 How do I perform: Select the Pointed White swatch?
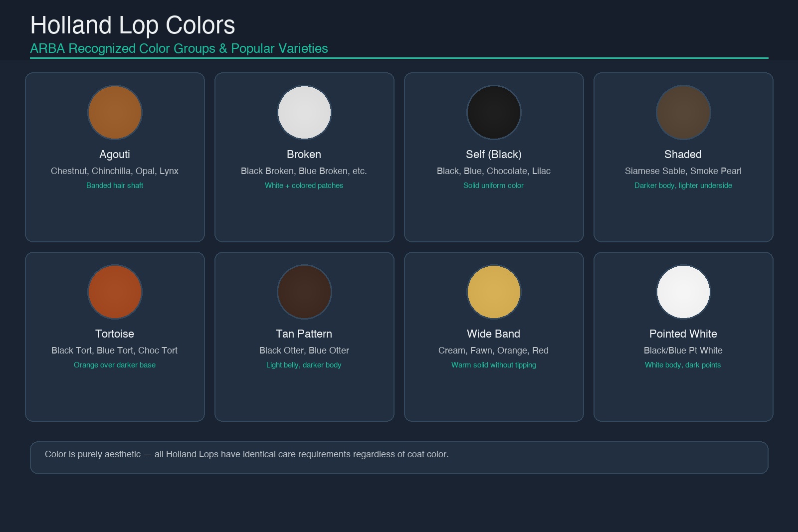[683, 292]
